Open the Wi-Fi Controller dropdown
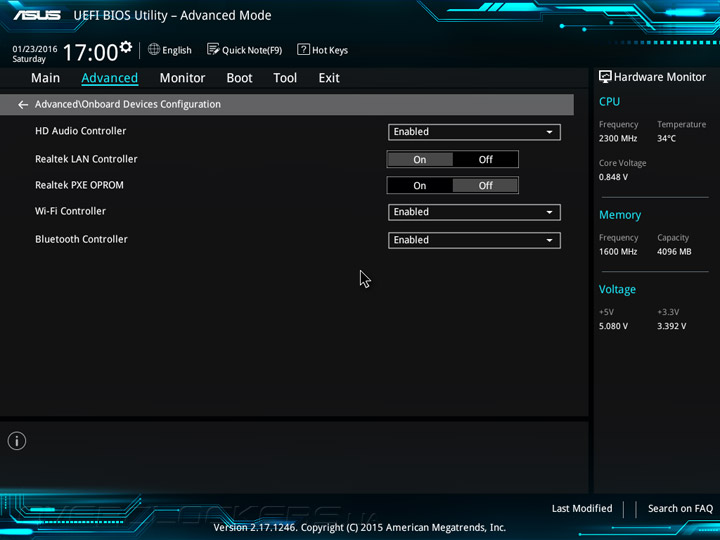Image resolution: width=720 pixels, height=540 pixels. (474, 212)
